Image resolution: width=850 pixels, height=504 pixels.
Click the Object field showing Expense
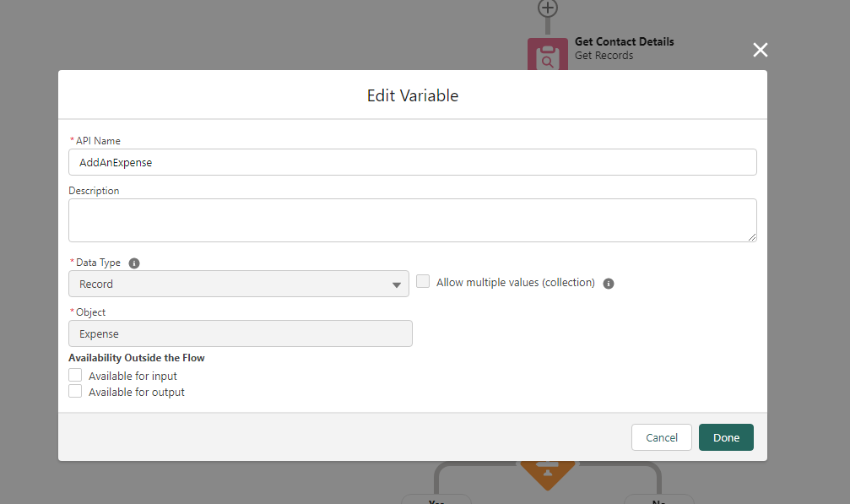[241, 333]
